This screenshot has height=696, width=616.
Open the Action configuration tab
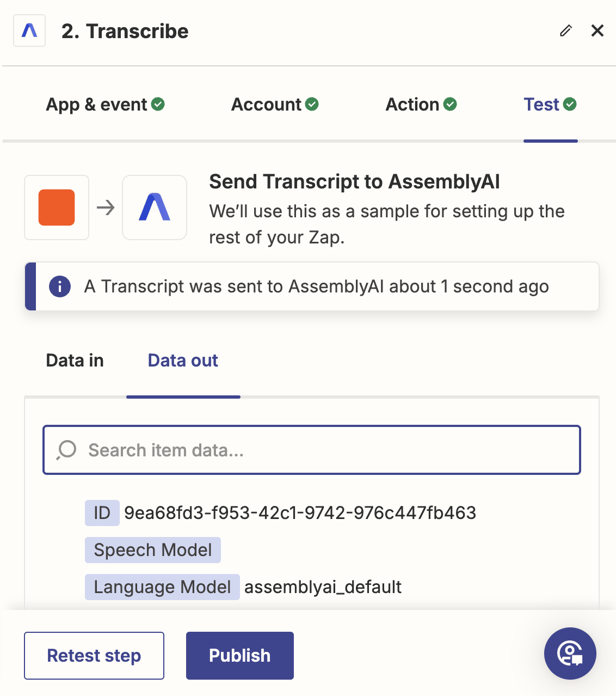(413, 104)
